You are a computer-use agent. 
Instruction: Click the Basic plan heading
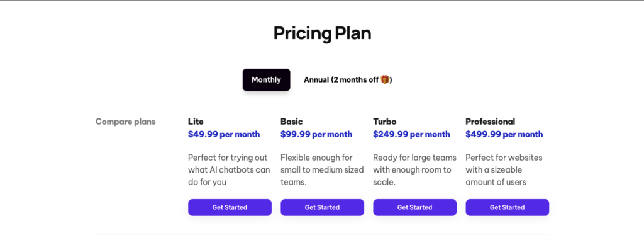(292, 122)
